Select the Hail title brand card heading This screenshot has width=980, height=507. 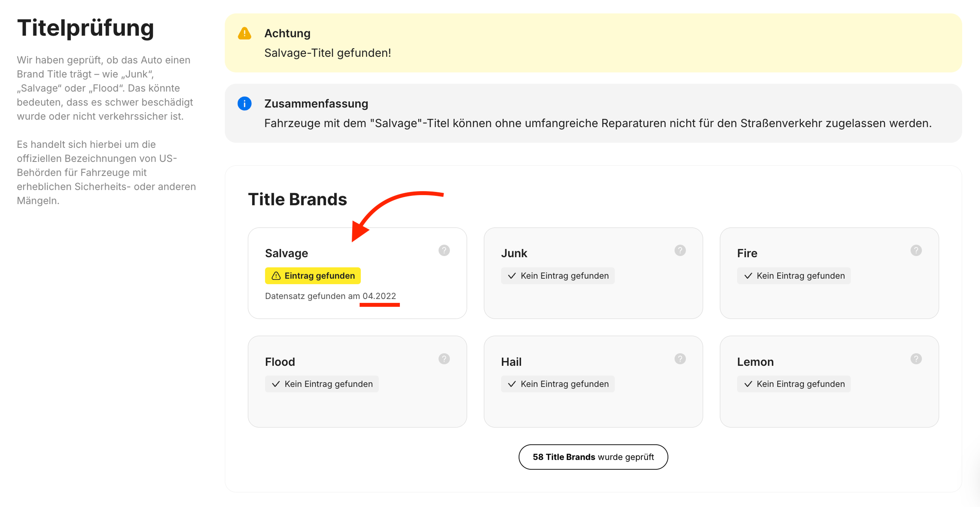(x=511, y=362)
